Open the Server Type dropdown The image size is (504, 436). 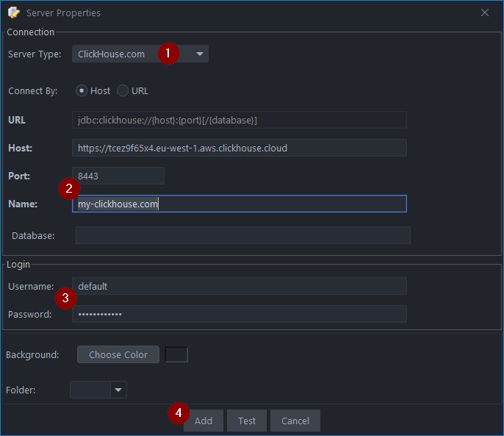pyautogui.click(x=140, y=54)
